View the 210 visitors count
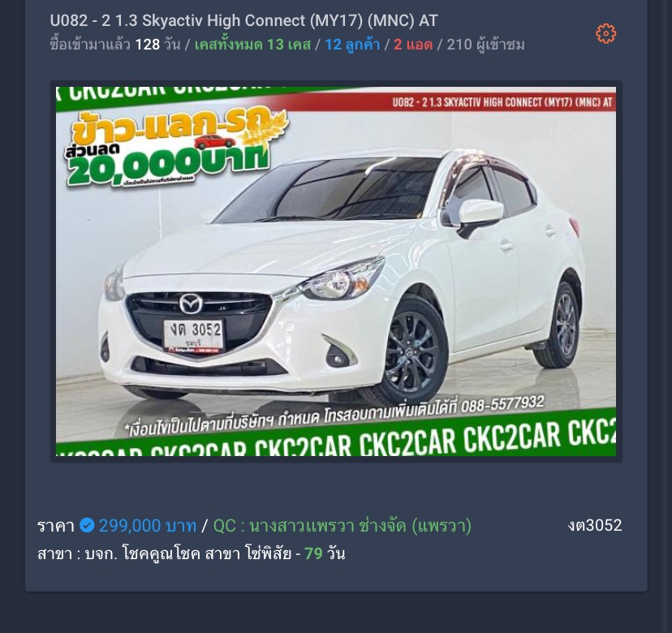672x633 pixels. pyautogui.click(x=485, y=45)
